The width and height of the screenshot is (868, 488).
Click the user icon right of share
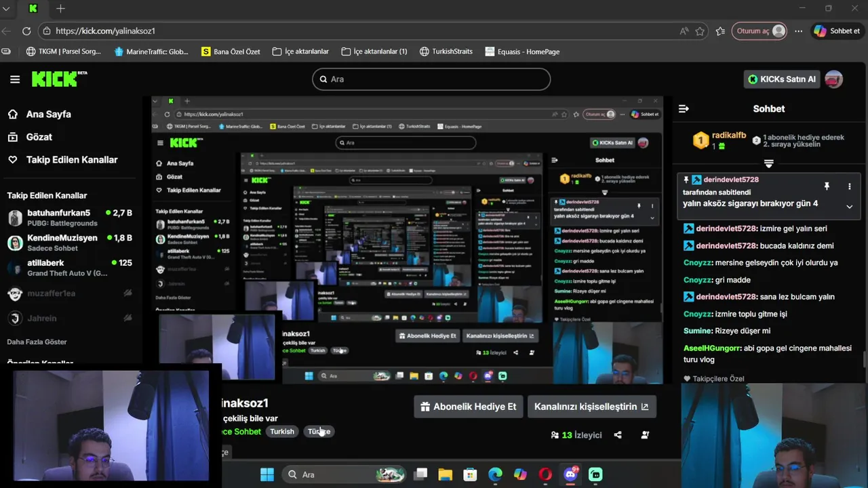pyautogui.click(x=645, y=435)
